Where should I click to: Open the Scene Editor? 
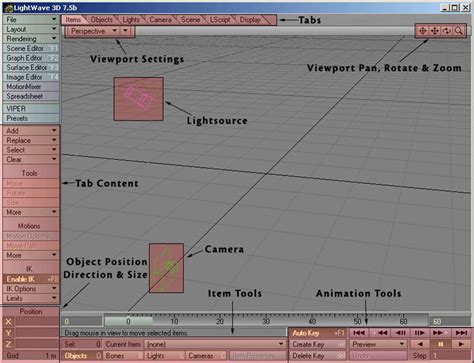coord(31,48)
